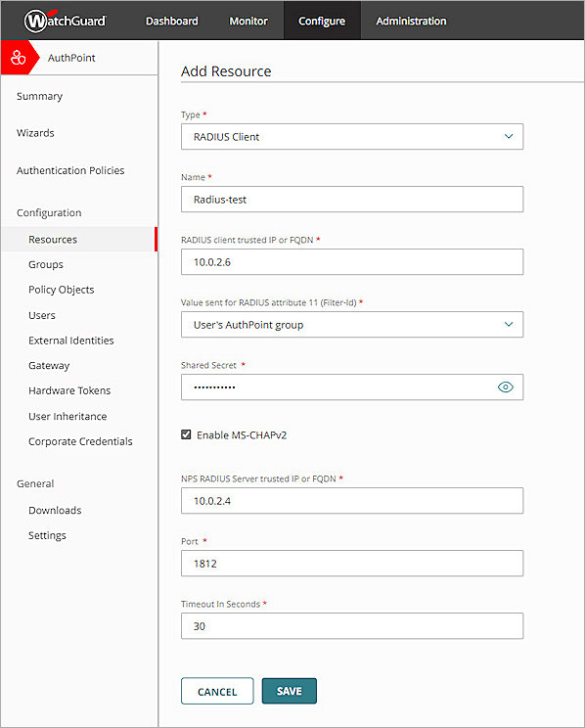Go to Summary in the sidebar
Viewport: 585px width, 728px height.
[39, 96]
